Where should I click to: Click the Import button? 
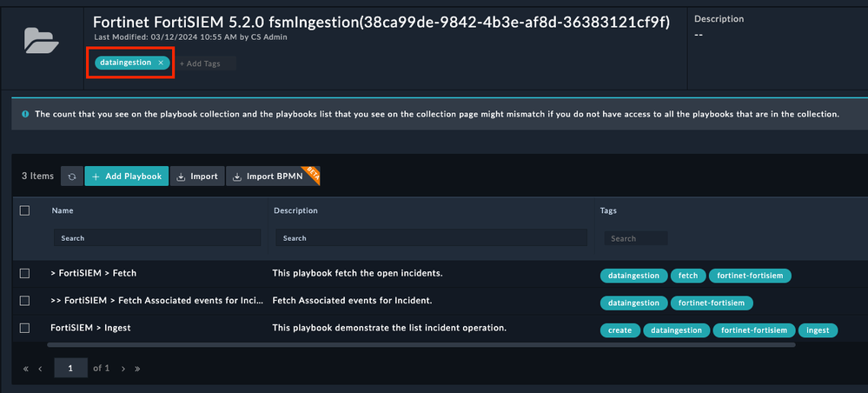point(197,177)
